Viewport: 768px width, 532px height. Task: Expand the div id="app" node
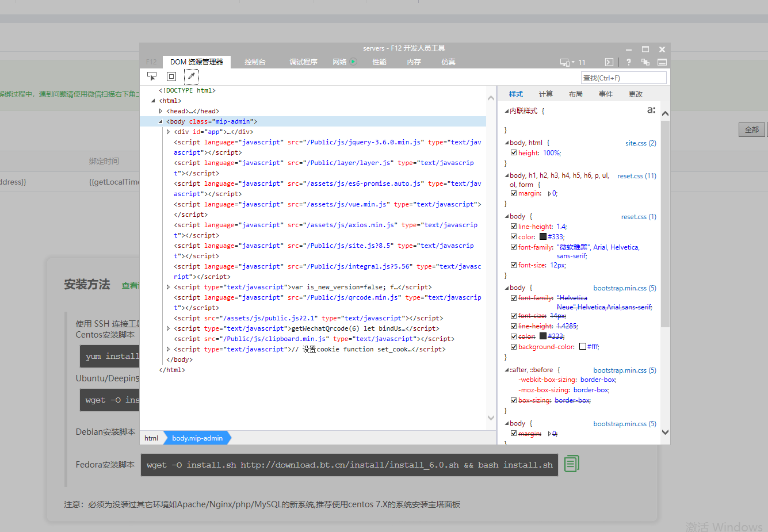(x=168, y=132)
